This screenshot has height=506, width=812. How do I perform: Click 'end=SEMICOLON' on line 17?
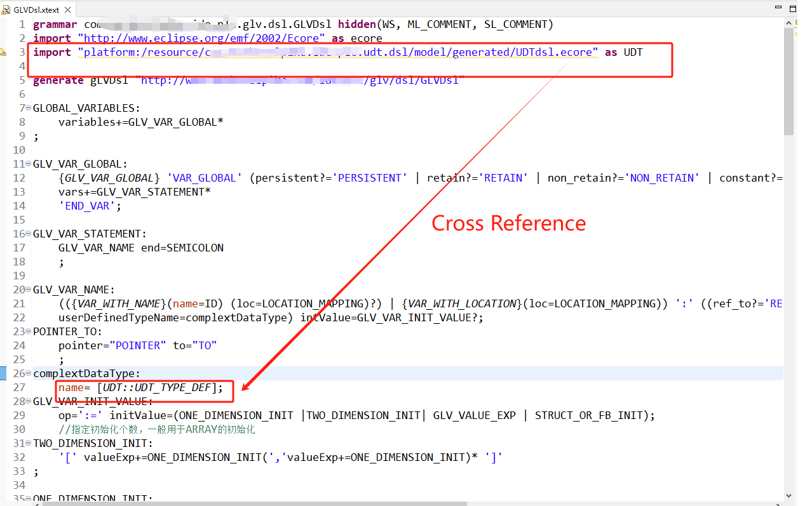(x=182, y=248)
